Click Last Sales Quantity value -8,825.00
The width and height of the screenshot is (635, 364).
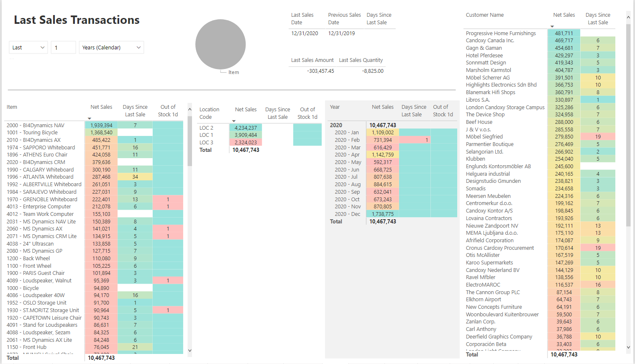(x=373, y=71)
